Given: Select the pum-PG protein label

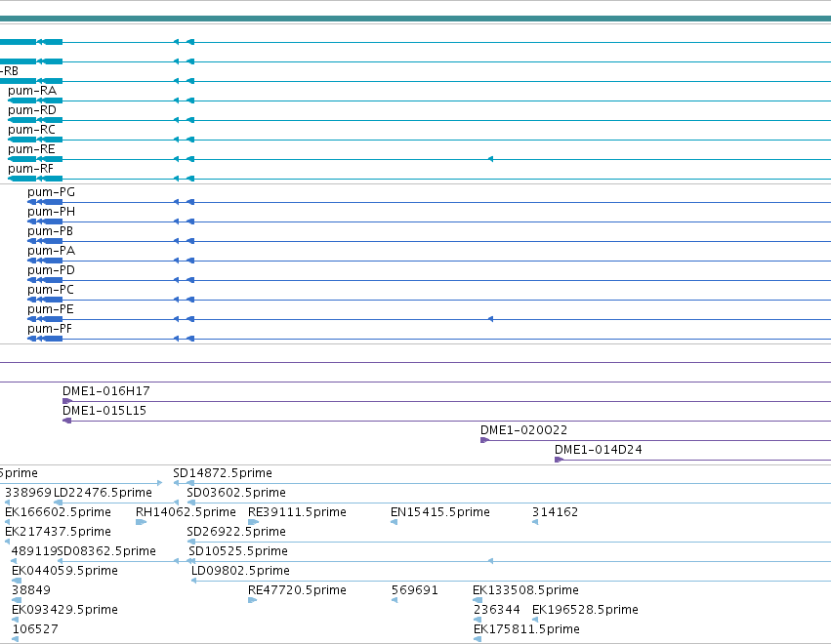Looking at the screenshot, I should point(51,192).
